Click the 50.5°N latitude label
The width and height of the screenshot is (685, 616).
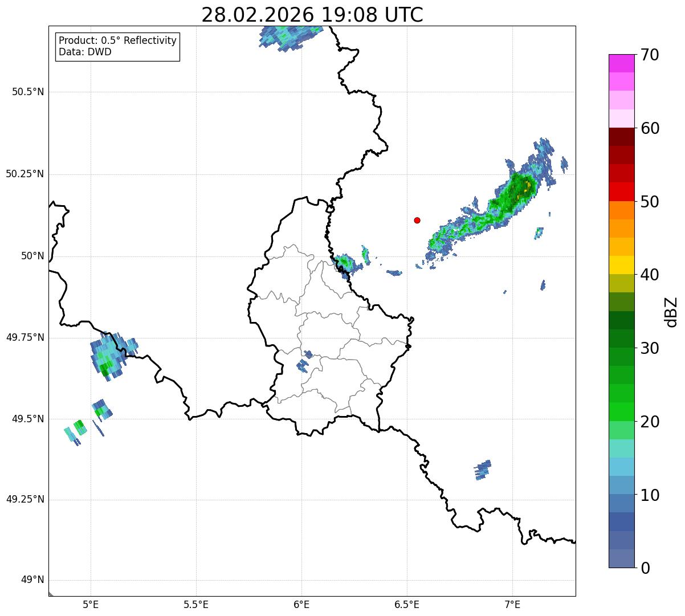pos(28,92)
